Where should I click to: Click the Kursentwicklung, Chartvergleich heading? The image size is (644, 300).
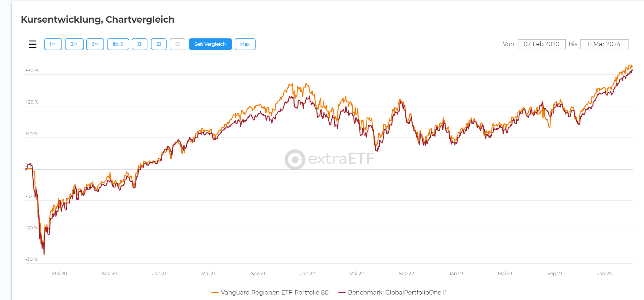98,19
